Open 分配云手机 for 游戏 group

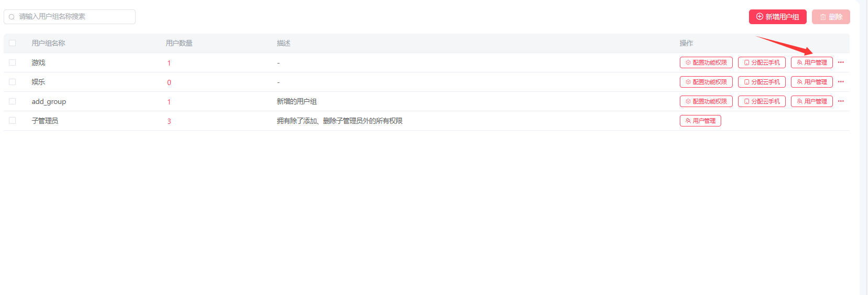point(762,62)
